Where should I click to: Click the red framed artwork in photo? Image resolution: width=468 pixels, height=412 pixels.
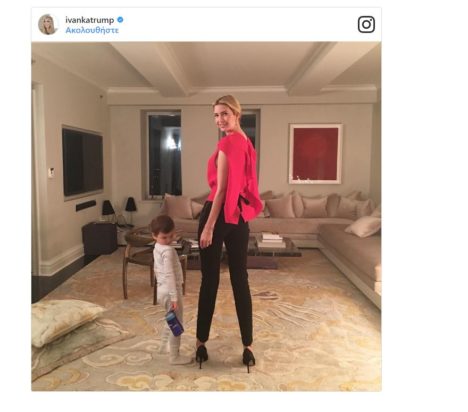[x=316, y=154]
